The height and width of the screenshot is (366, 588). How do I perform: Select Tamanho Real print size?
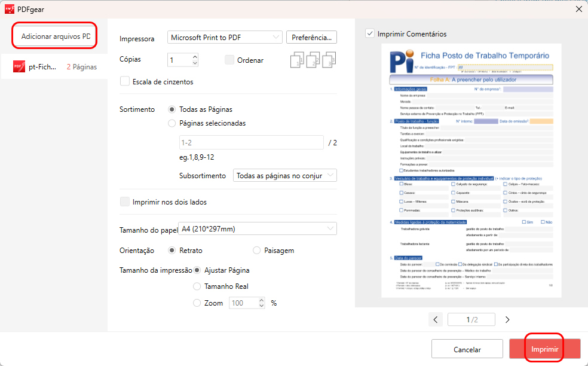pyautogui.click(x=197, y=286)
